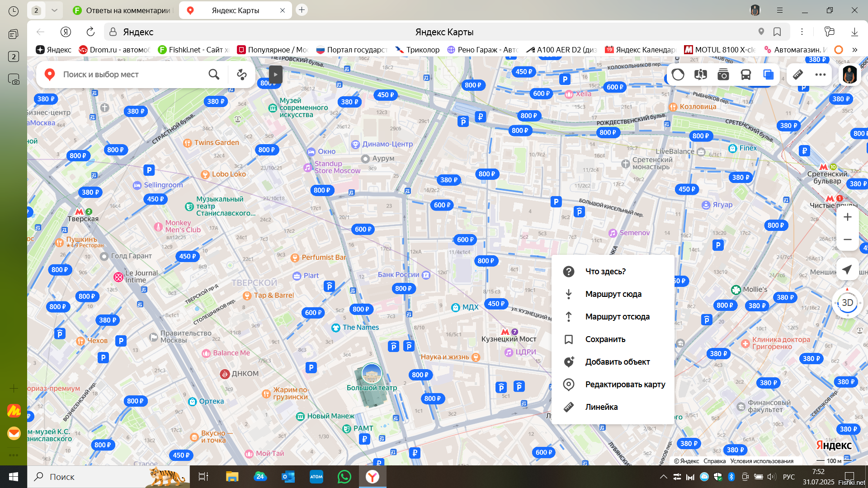Image resolution: width=868 pixels, height=488 pixels.
Task: Open the 'Яндекс Календарь' bookmark
Action: pos(640,50)
